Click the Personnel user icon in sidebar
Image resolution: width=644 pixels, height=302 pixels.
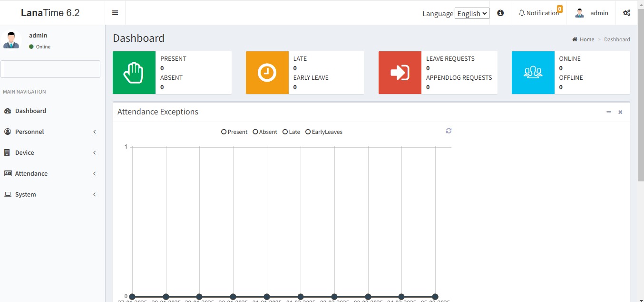(8, 132)
